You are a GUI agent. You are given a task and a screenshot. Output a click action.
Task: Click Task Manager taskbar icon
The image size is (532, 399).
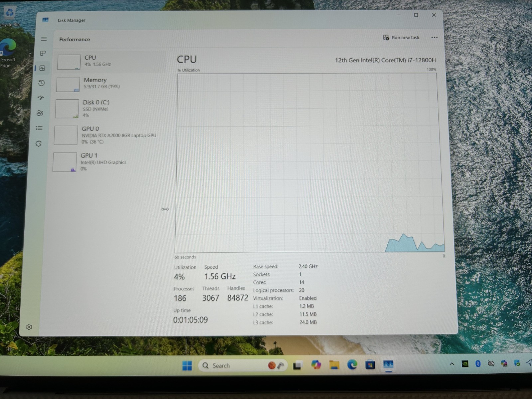tap(388, 364)
